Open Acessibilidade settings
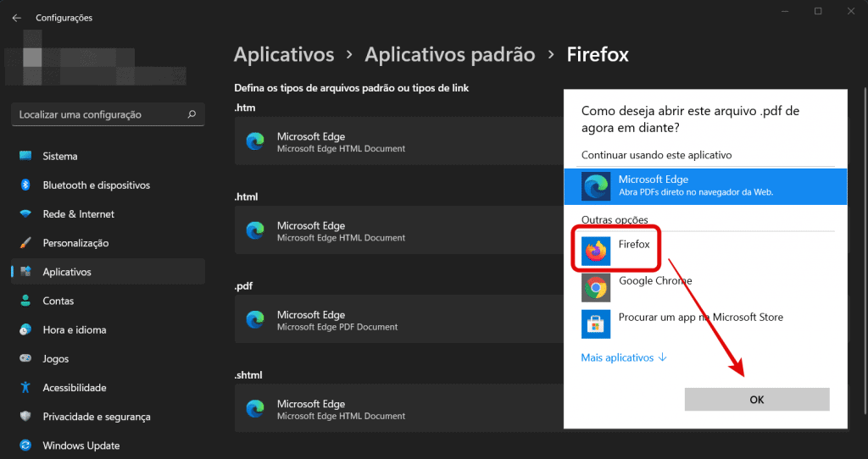This screenshot has height=459, width=868. pyautogui.click(x=108, y=388)
